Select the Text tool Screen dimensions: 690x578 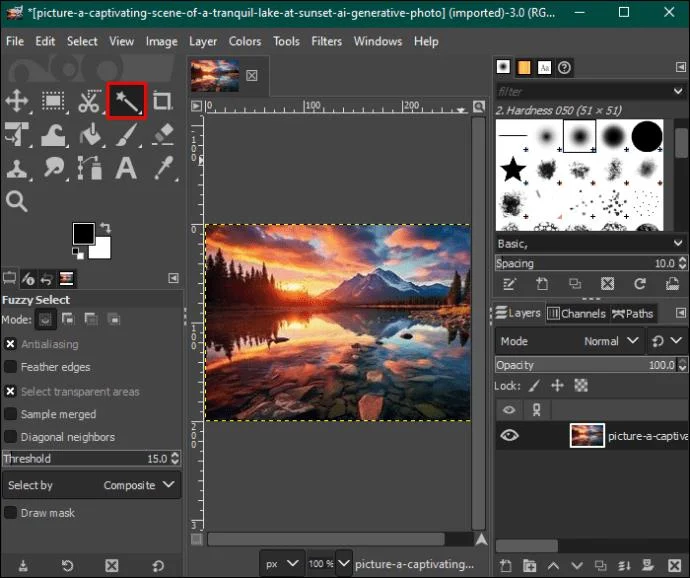point(126,168)
